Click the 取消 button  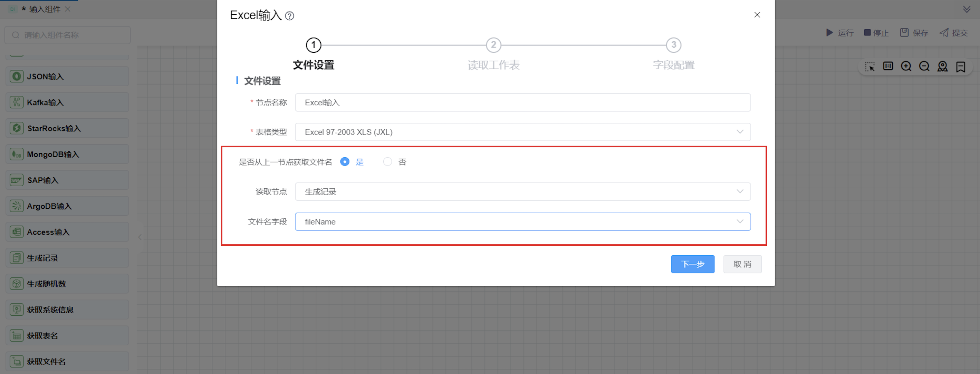(x=742, y=264)
